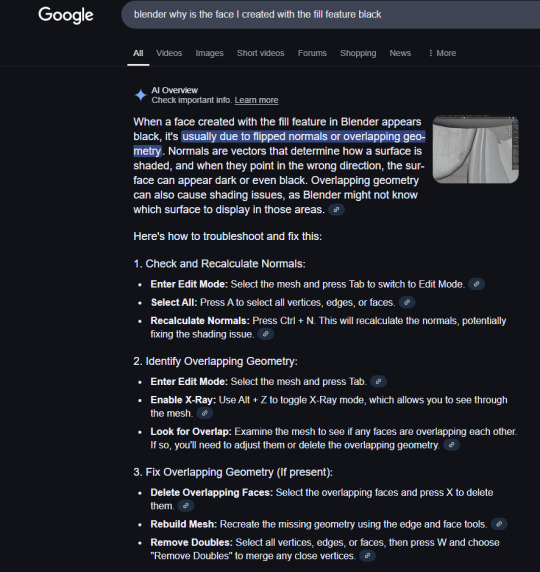Viewport: 540px width, 572px height.
Task: Click source link icon after 'edges, or faces' under Select All
Action: click(x=406, y=302)
